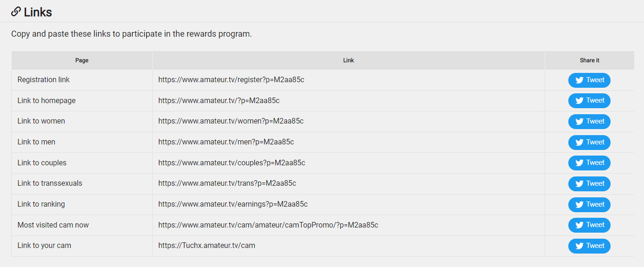Select the Tuchx.amateur.tv/cam URL
The height and width of the screenshot is (267, 644).
[207, 246]
